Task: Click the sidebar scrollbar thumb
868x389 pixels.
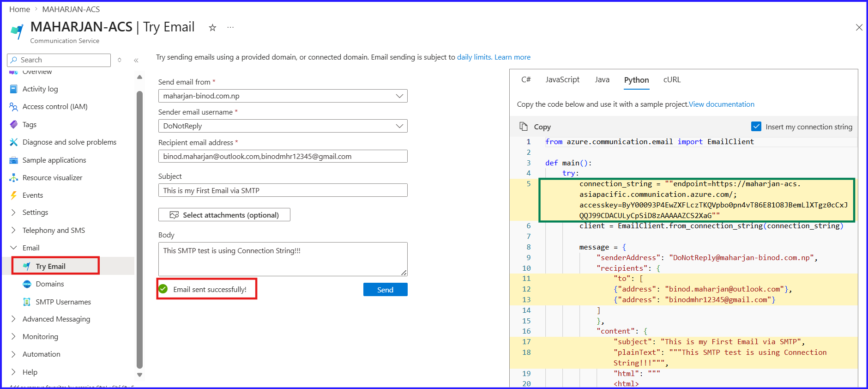Action: 139,230
